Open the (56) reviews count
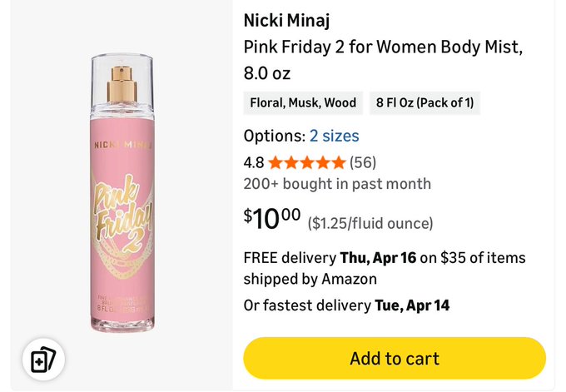Viewport: 566px width, 392px height. (x=363, y=162)
